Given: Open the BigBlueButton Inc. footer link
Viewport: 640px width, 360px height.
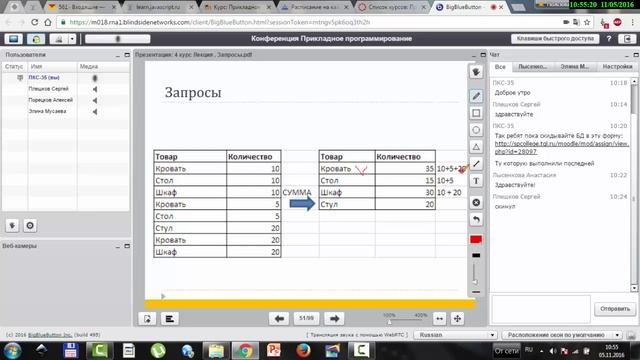Looking at the screenshot, I should [50, 335].
